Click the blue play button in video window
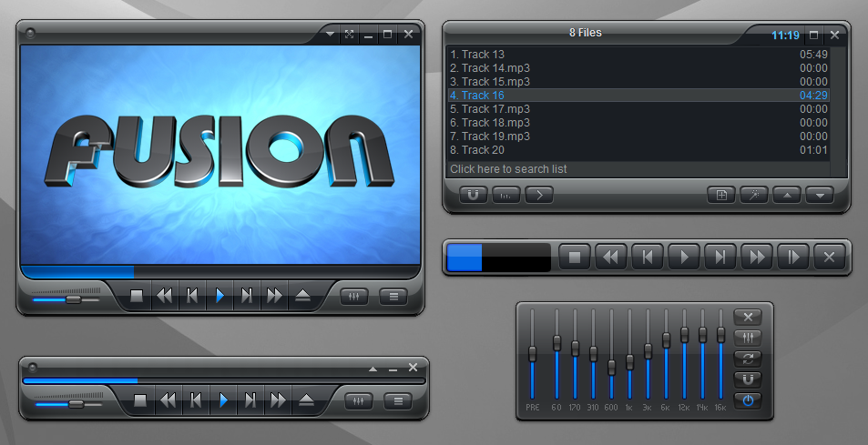Image resolution: width=868 pixels, height=445 pixels. tap(220, 297)
